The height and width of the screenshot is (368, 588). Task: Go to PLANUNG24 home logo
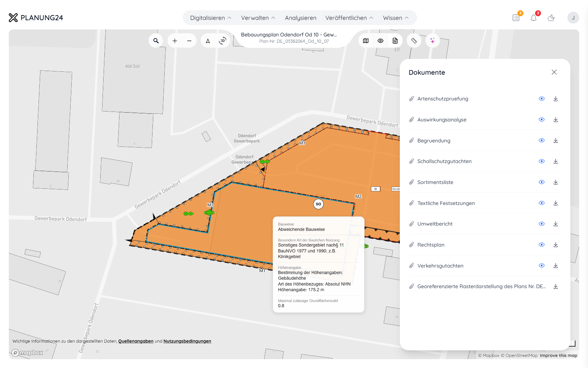tap(36, 18)
